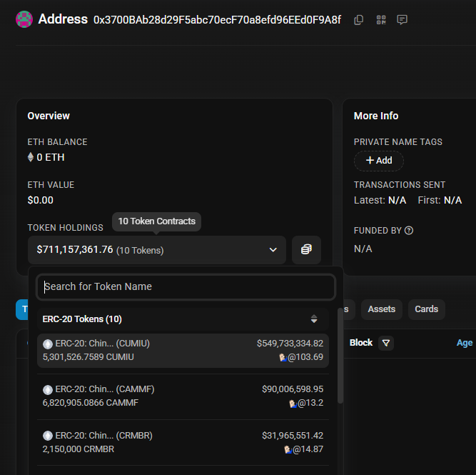Sort the ERC-20 Tokens list
The image size is (476, 475).
[x=314, y=319]
